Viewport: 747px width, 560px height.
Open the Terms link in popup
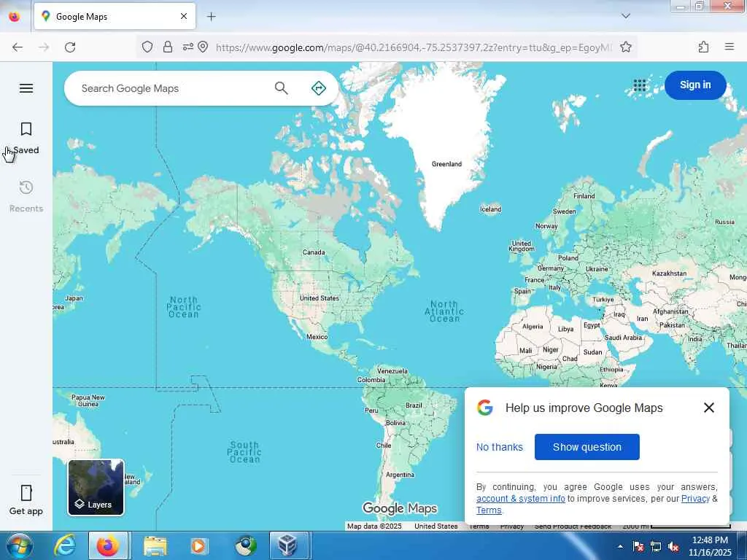point(489,510)
